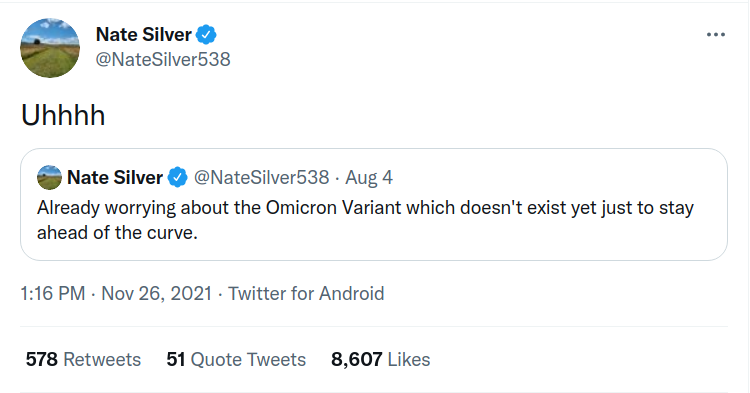Click the 578 retweet count number

tap(42, 360)
